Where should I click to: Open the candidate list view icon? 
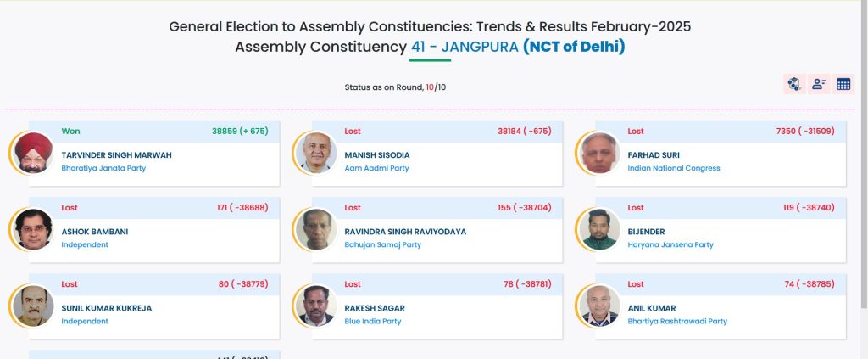(x=819, y=84)
